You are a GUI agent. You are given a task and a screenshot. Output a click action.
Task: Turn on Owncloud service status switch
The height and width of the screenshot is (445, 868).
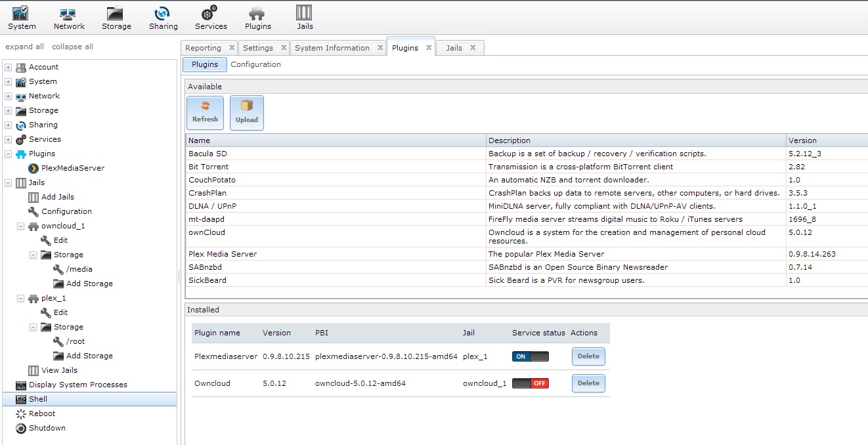click(x=531, y=383)
